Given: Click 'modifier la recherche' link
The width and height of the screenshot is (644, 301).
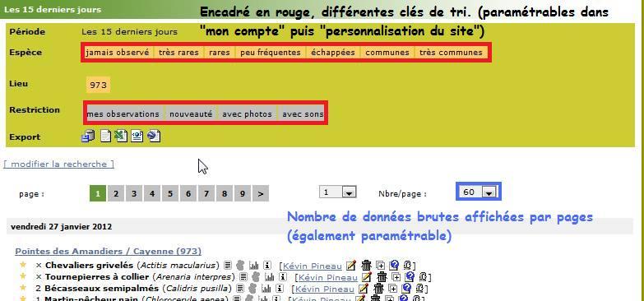Looking at the screenshot, I should pos(58,164).
